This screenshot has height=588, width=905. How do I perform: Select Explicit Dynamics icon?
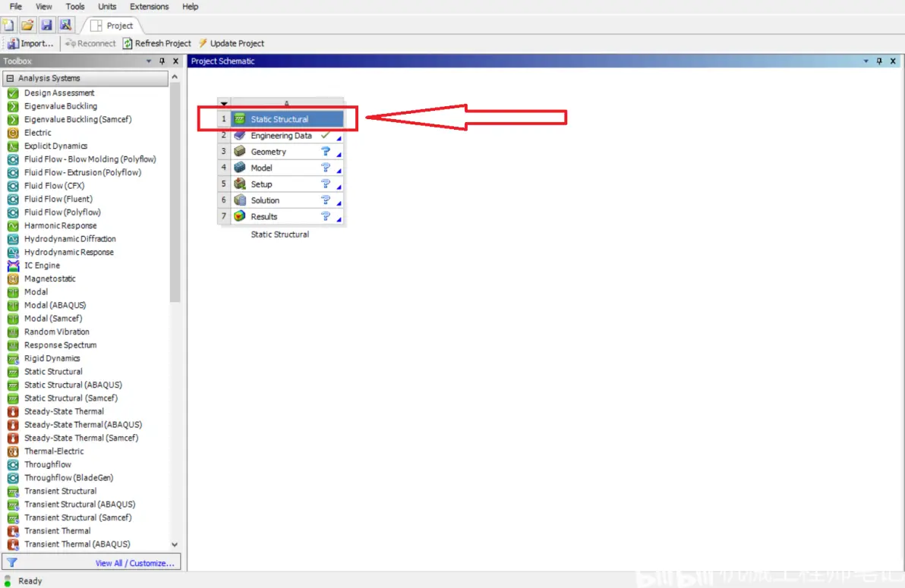(13, 146)
